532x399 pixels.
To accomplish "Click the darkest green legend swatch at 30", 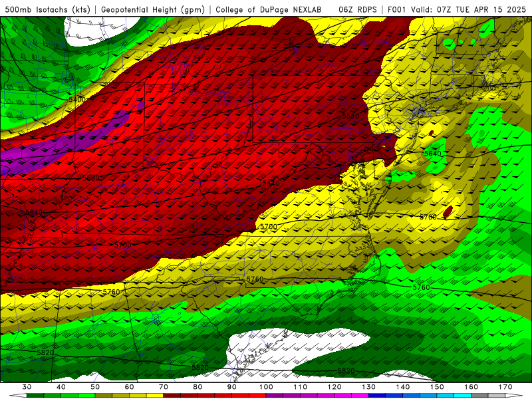I will (x=35, y=396).
